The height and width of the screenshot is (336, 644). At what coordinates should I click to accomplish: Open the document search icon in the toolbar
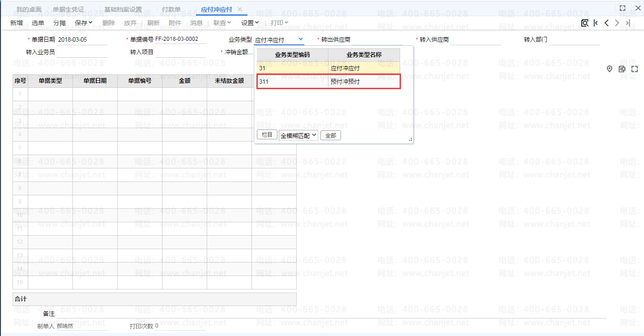584,23
